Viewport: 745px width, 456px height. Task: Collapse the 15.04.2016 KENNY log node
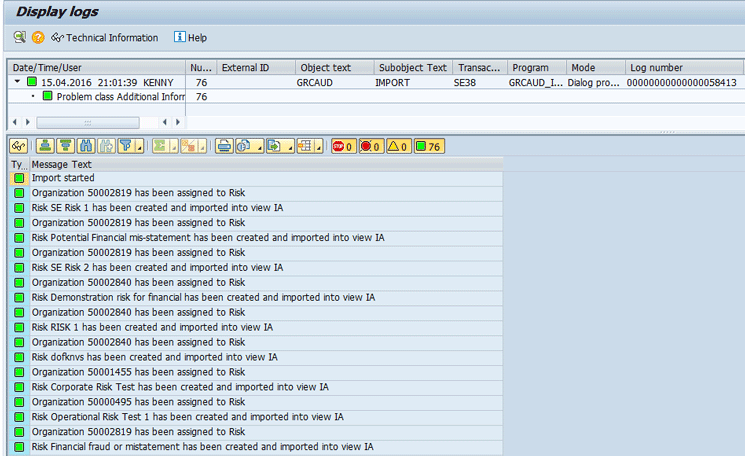pos(17,82)
